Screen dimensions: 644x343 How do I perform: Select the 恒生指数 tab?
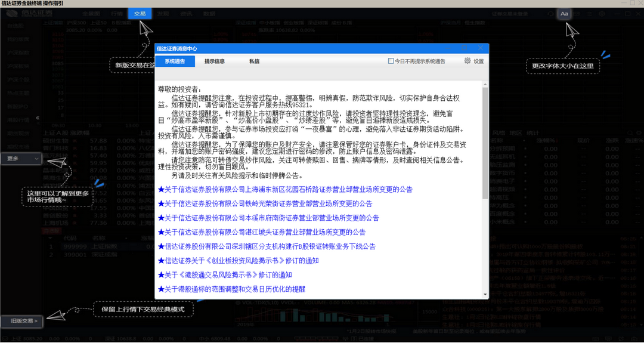tap(475, 23)
